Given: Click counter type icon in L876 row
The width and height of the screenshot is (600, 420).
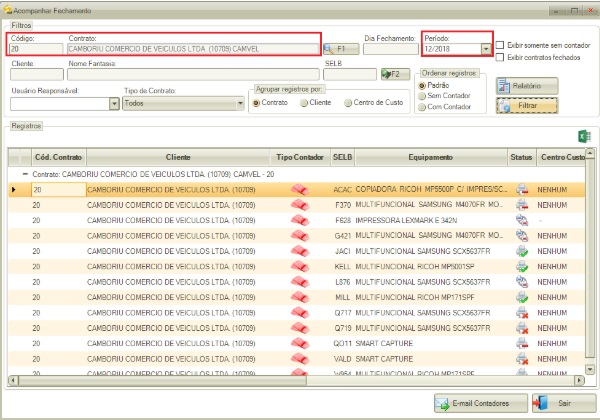Looking at the screenshot, I should point(300,282).
